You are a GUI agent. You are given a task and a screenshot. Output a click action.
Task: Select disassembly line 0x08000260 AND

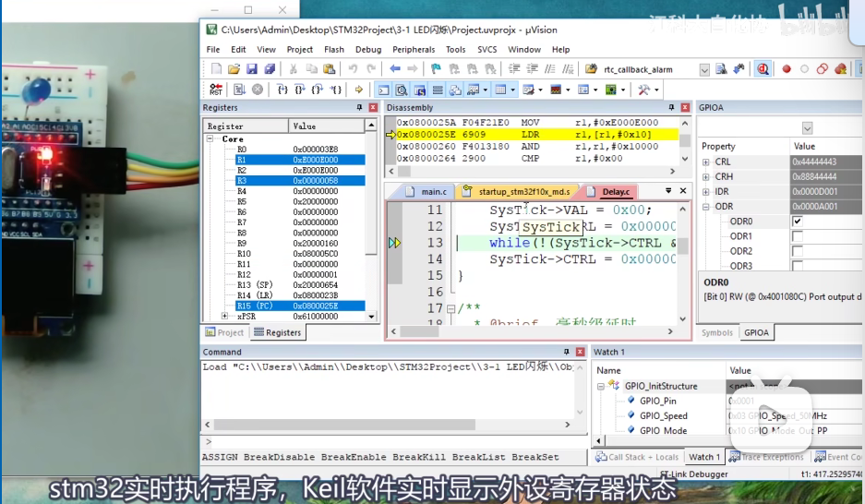(531, 146)
